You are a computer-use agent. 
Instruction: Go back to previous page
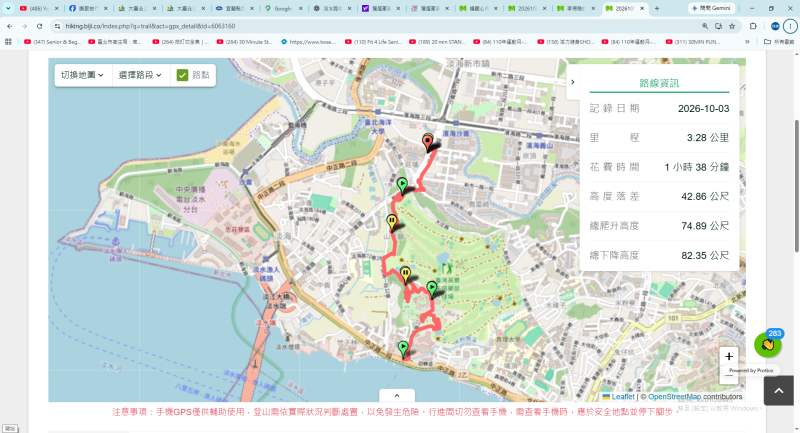(10, 26)
